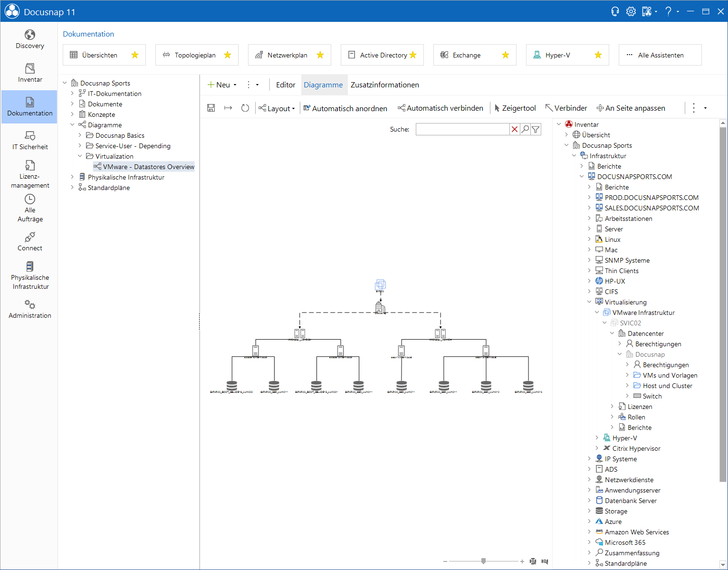Screen dimensions: 728x570
Task: Toggle favorite star on Netzwerkplan
Action: tap(320, 55)
